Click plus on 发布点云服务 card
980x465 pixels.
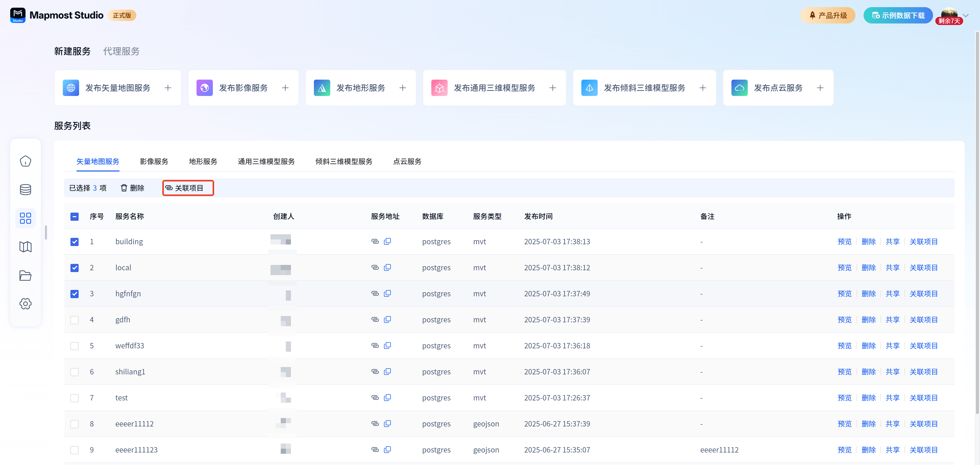tap(820, 88)
